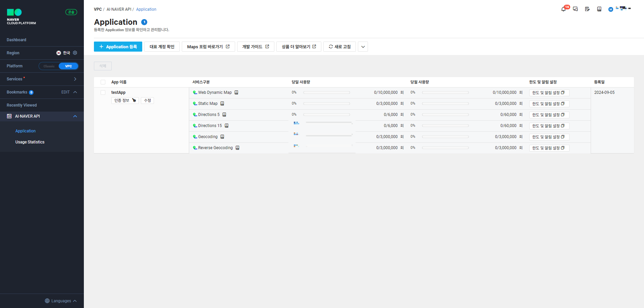Screen dimensions: 644x308
Task: Tick the testApp row checkbox
Action: click(103, 93)
